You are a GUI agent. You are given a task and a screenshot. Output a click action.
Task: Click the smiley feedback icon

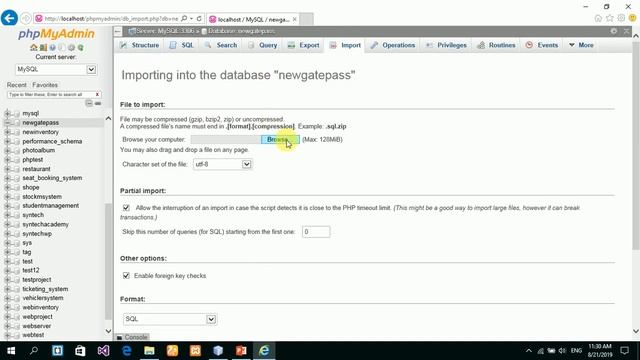point(633,18)
